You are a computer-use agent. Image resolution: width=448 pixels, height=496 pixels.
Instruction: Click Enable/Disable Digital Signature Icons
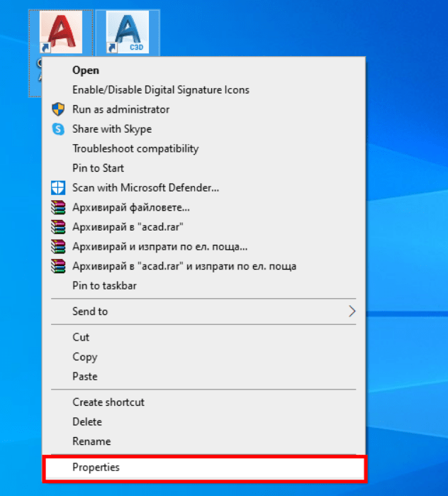[x=203, y=90]
